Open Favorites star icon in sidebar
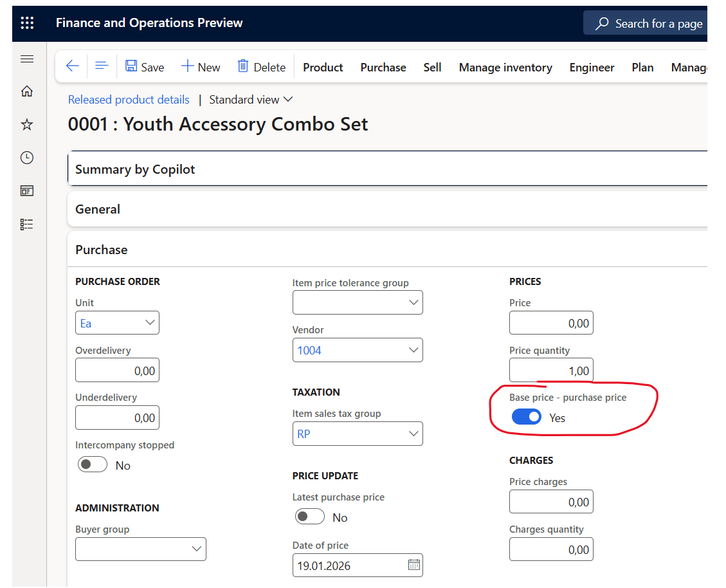The image size is (726, 588). (27, 125)
